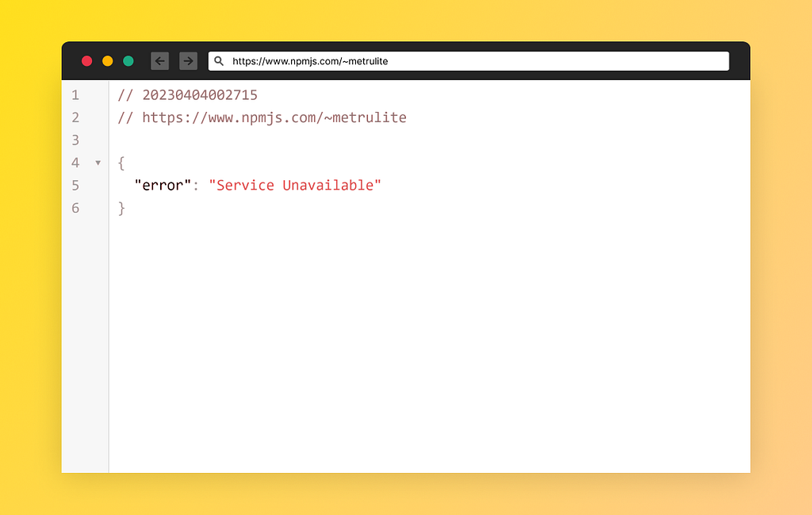Viewport: 812px width, 515px height.
Task: Click the green maximize window dot
Action: (128, 61)
